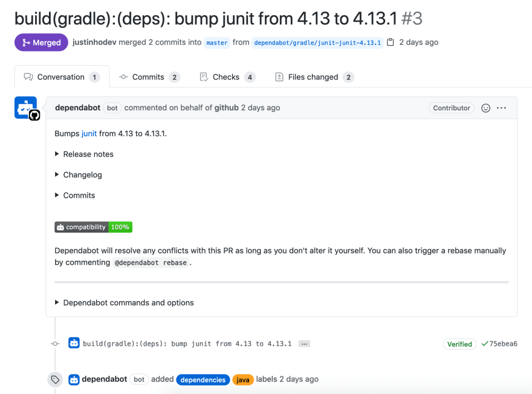Open the github organization link in comment header
This screenshot has width=532, height=394.
pos(226,108)
